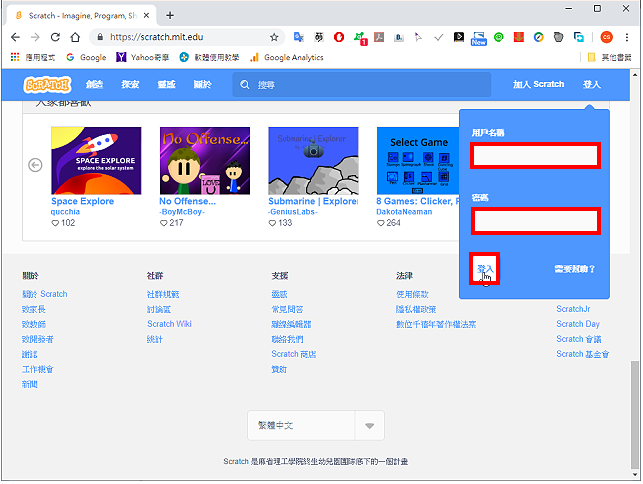Open the third header menu item, Ideas
643x484 pixels.
166,84
